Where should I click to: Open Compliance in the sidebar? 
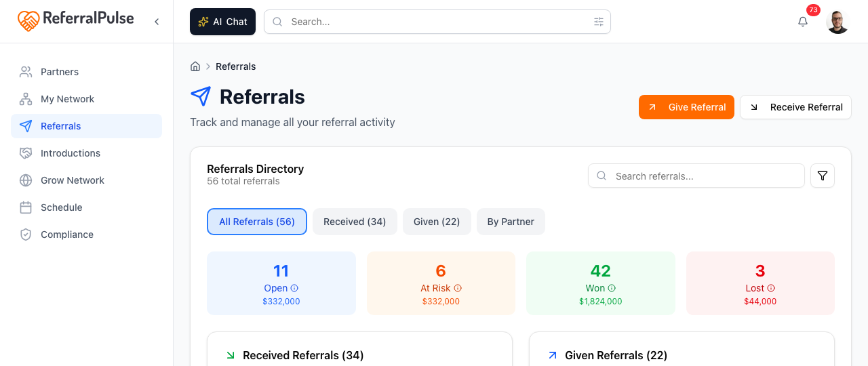(86, 235)
